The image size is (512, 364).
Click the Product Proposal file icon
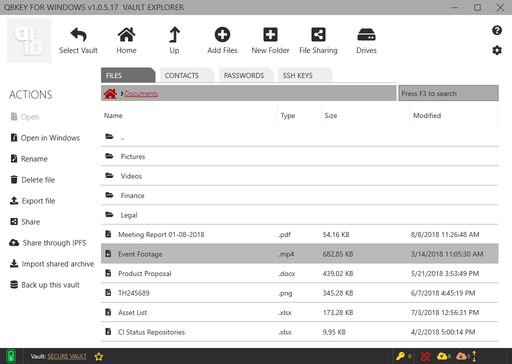108,273
